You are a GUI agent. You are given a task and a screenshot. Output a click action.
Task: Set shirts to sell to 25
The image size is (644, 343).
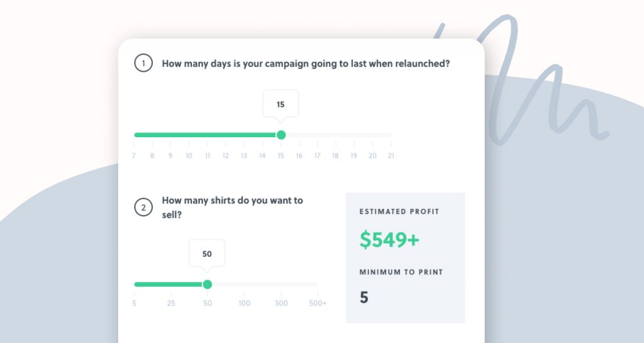(171, 303)
